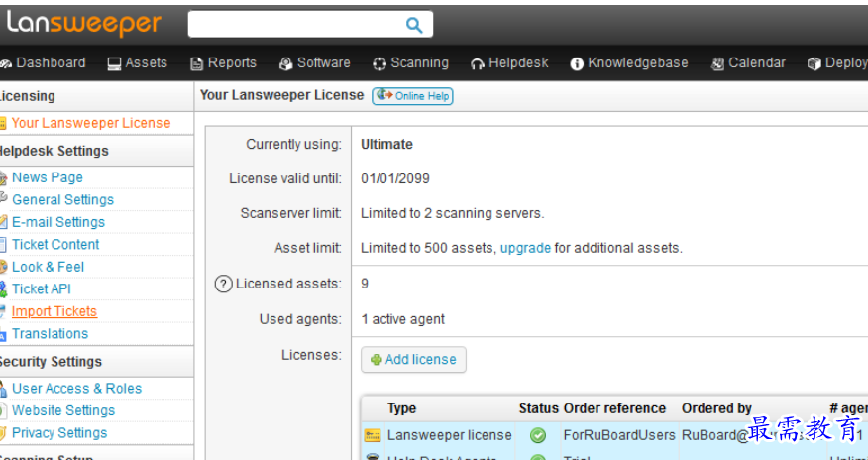Click the Helpdesk Settings section header
The image size is (868, 460).
coord(54,151)
